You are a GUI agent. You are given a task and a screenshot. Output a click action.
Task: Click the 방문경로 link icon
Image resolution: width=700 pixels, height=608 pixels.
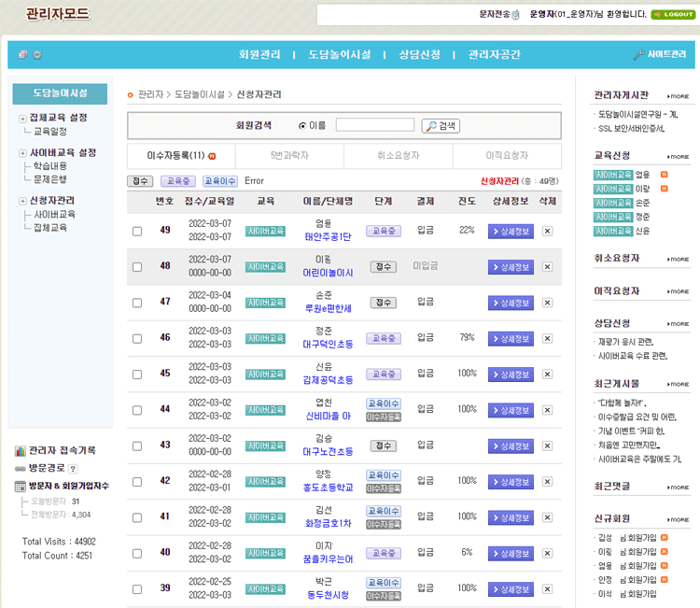(x=21, y=469)
